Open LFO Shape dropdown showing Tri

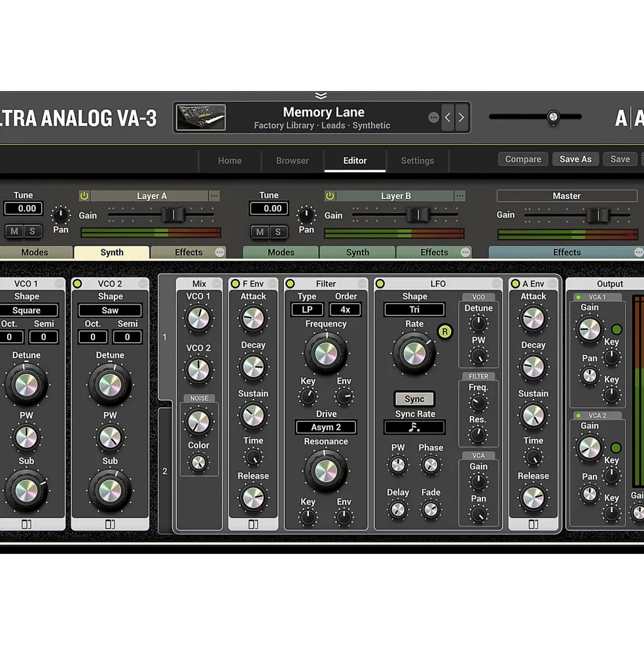coord(414,309)
